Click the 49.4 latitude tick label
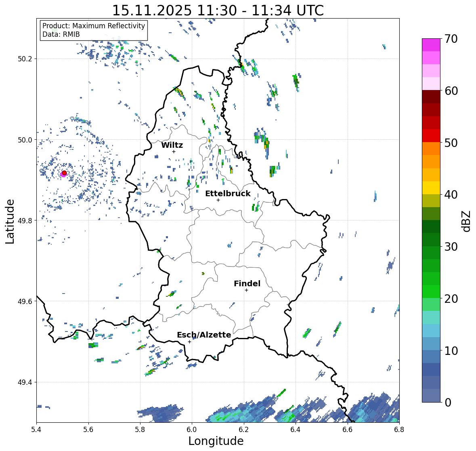Image resolution: width=476 pixels, height=451 pixels. coord(26,382)
